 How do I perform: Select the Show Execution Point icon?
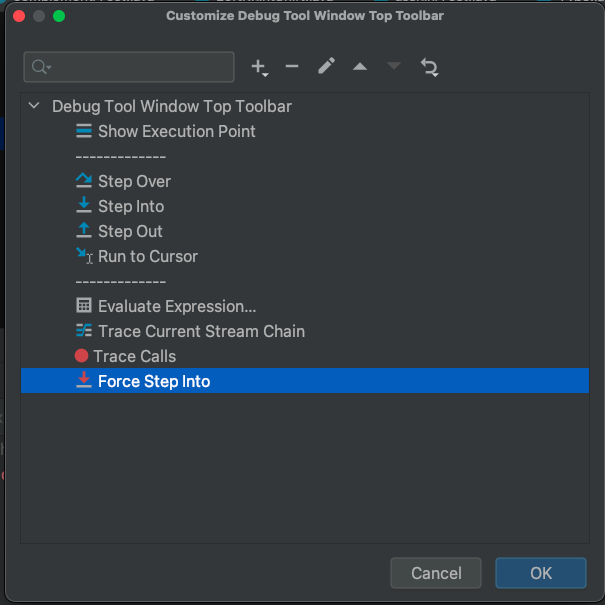click(x=84, y=131)
